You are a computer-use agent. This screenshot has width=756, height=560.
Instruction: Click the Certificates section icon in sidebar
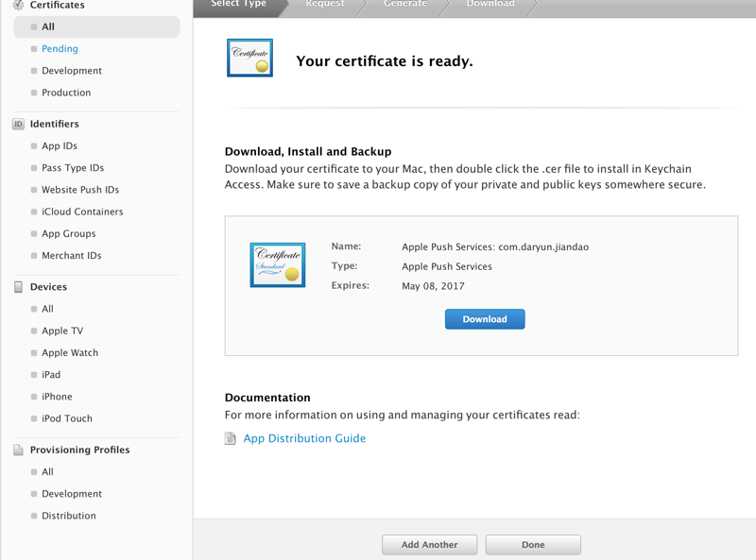coord(18,6)
